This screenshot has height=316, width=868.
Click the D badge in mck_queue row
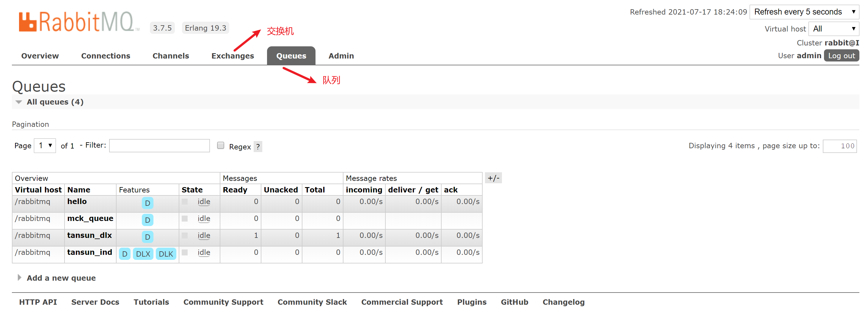147,220
